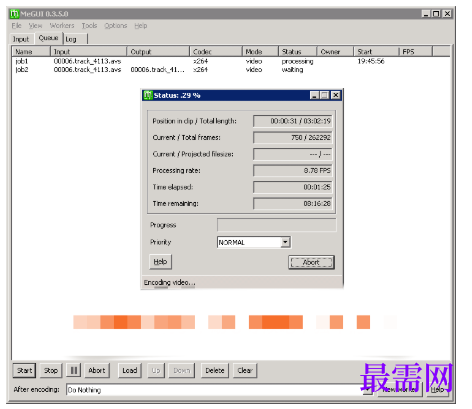Click the Time remaining value field

pyautogui.click(x=293, y=203)
